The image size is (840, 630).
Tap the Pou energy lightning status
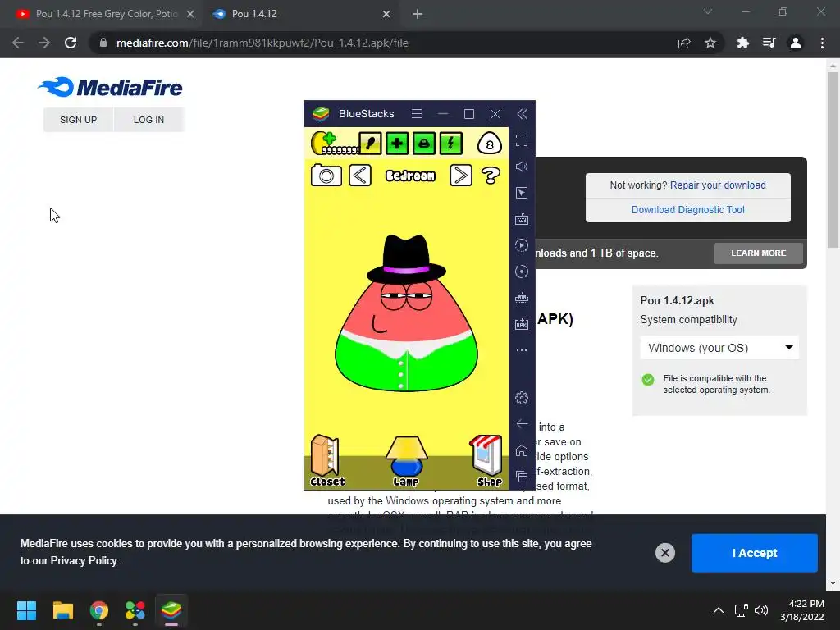(x=450, y=143)
